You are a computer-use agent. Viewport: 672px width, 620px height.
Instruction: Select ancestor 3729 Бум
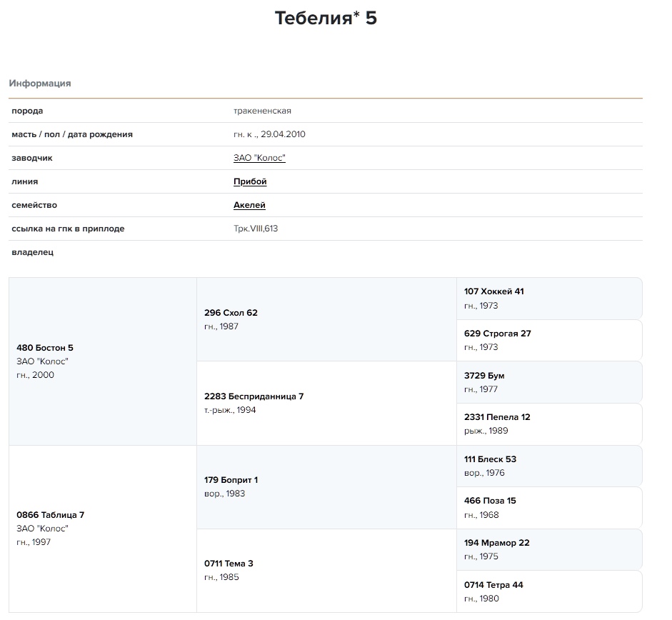[484, 376]
